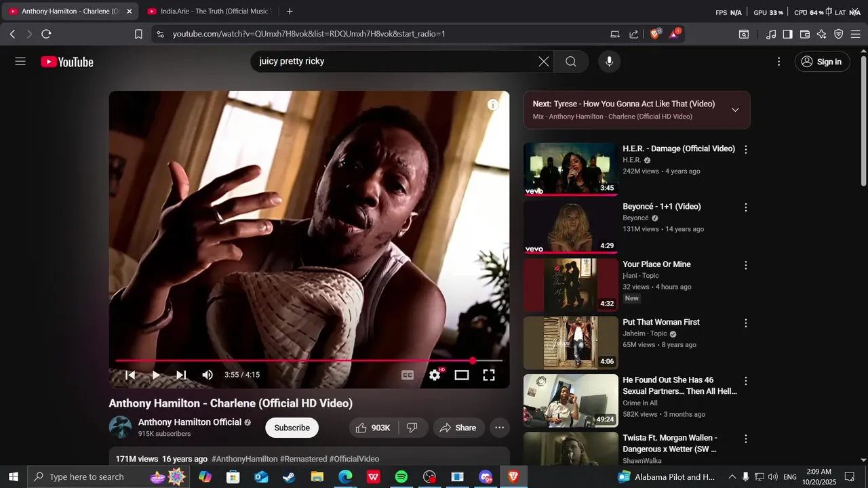Open the taskbar clock showing 2:09 AM

coord(819,476)
